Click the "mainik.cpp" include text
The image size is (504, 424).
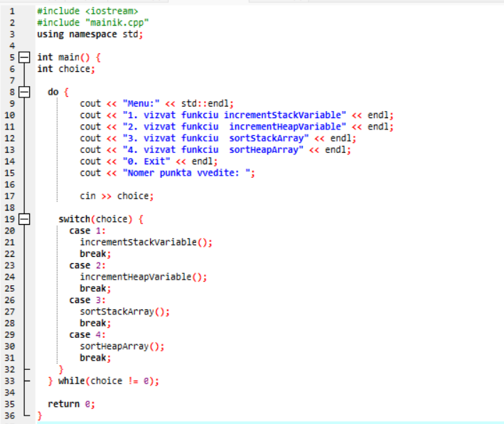click(117, 23)
